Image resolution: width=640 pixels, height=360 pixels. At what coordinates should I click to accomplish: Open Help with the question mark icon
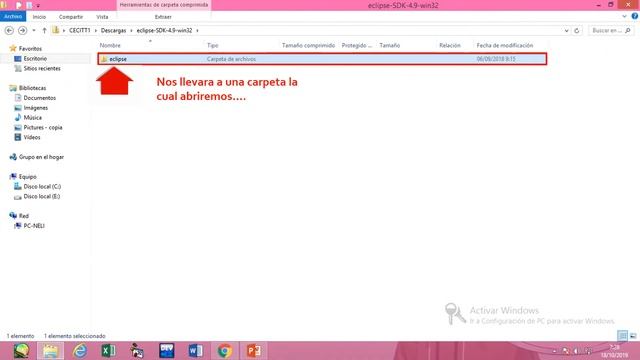coord(635,16)
